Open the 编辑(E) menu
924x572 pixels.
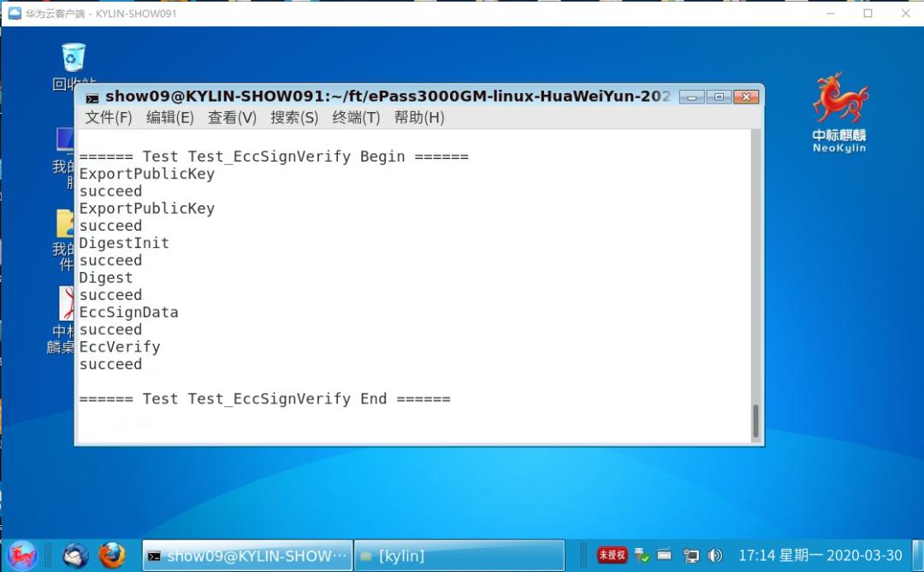[170, 118]
